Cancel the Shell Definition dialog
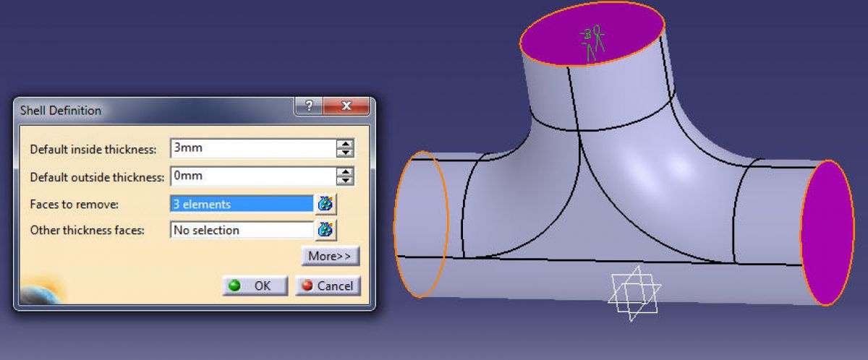 328,286
